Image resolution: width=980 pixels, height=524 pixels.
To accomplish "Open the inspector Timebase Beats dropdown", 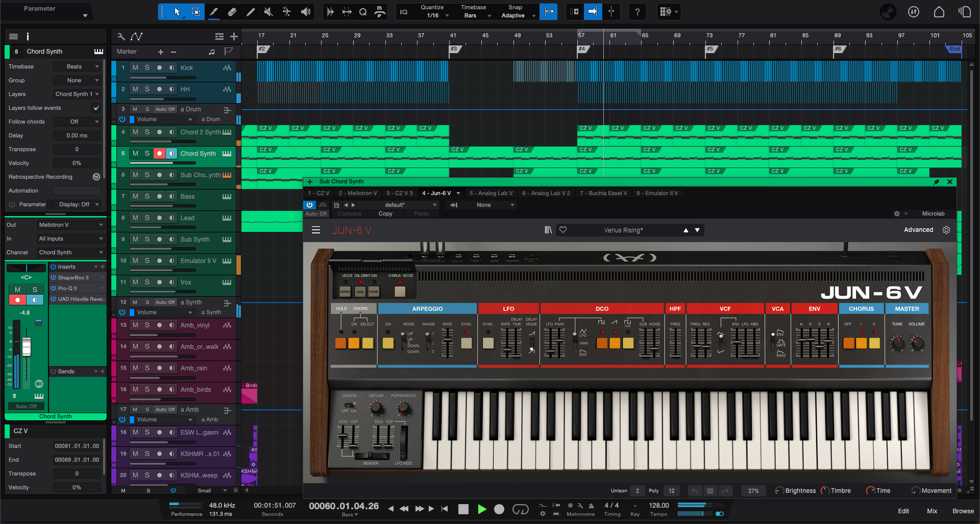I will tap(77, 66).
